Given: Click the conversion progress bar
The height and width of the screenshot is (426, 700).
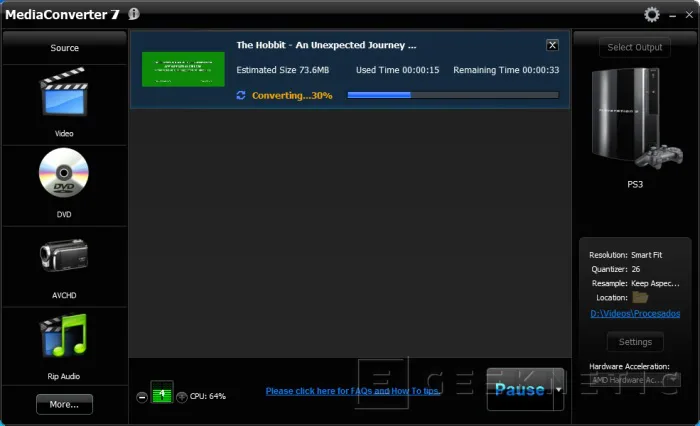Looking at the screenshot, I should coord(453,95).
